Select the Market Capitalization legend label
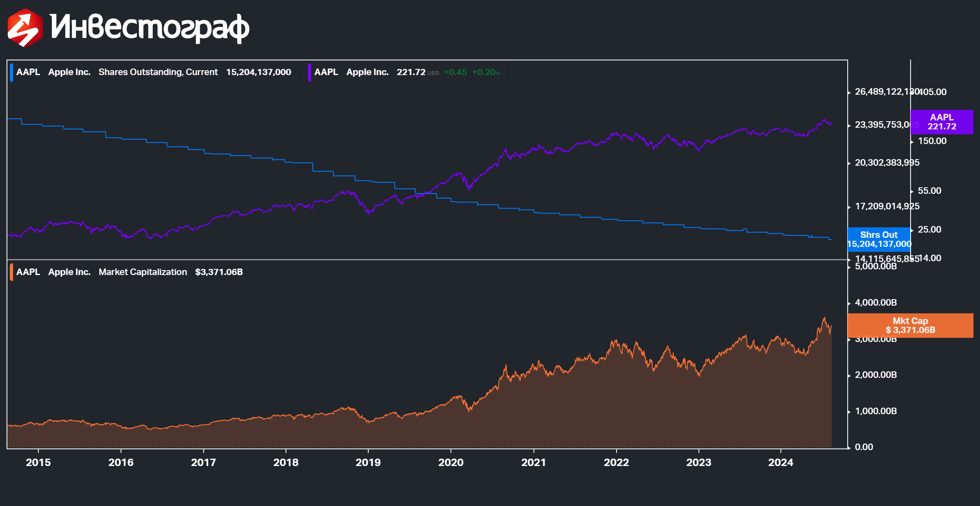 point(143,272)
